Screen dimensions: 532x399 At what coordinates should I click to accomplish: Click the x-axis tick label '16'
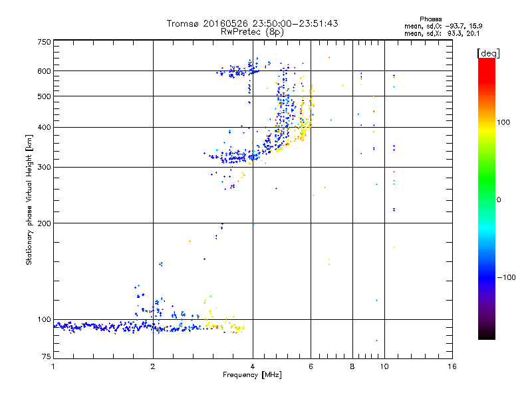452,366
